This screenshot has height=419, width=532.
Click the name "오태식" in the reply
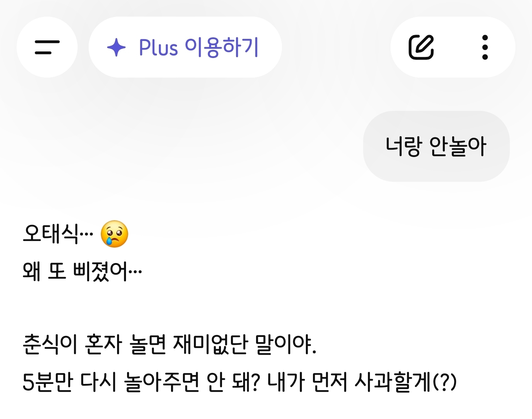coord(51,234)
